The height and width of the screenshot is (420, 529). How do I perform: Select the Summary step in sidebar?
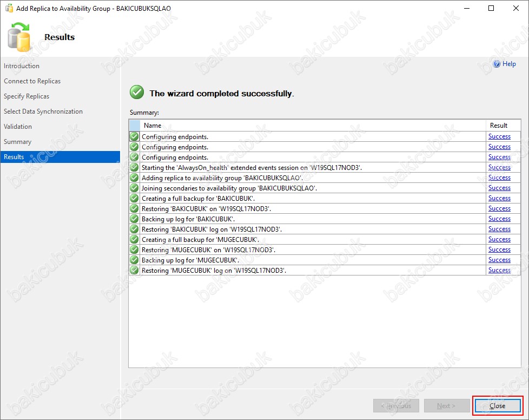(x=17, y=142)
